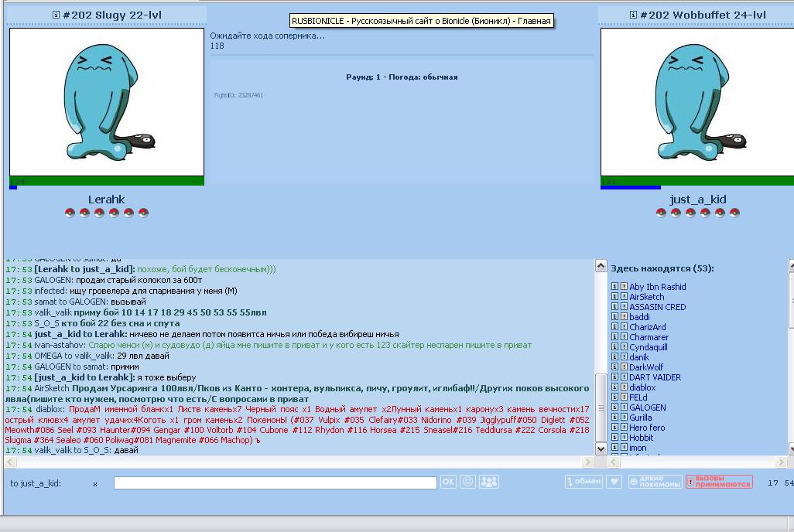Open Lerahk's trainer profile name
Viewport: 794px width, 532px height.
[x=106, y=199]
